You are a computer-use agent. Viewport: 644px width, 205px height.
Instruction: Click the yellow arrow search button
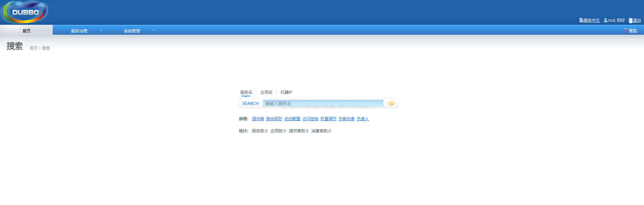(x=391, y=103)
